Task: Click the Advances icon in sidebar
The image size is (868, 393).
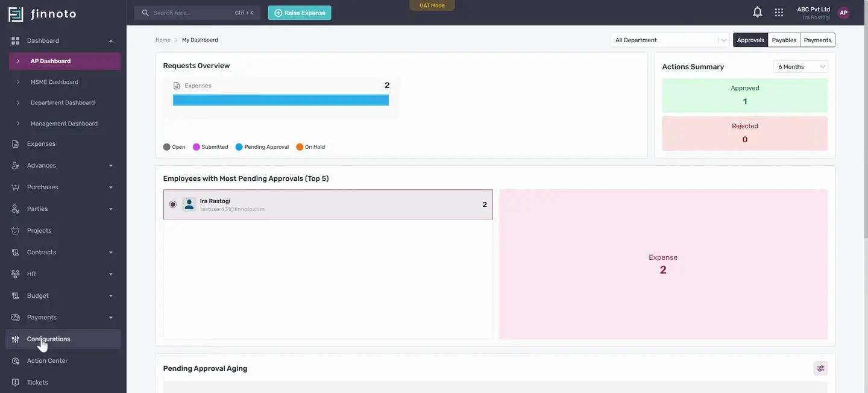Action: (16, 165)
